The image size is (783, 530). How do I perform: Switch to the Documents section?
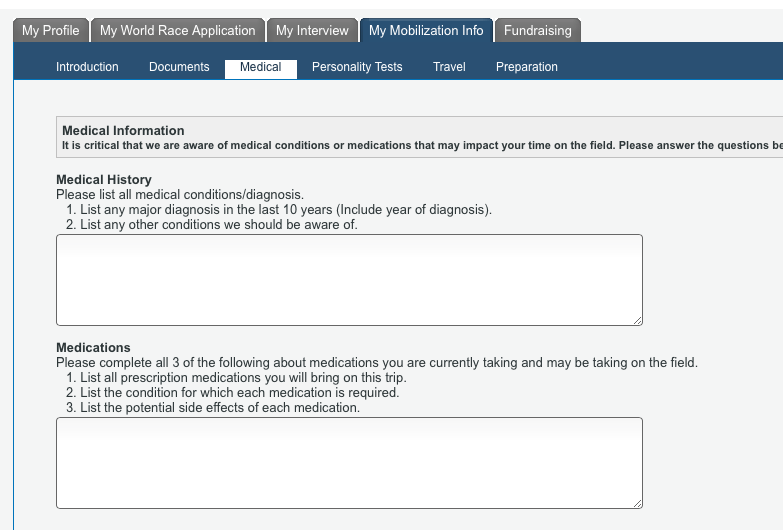(x=179, y=67)
